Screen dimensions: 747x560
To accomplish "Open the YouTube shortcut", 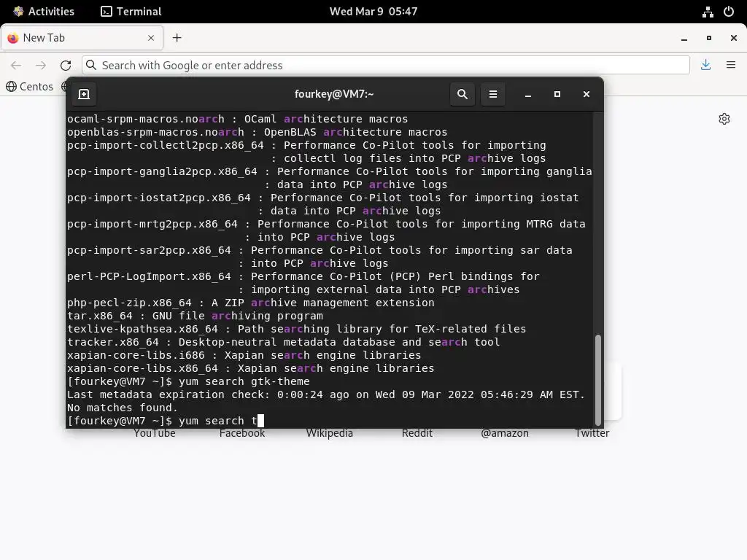I will pyautogui.click(x=155, y=433).
